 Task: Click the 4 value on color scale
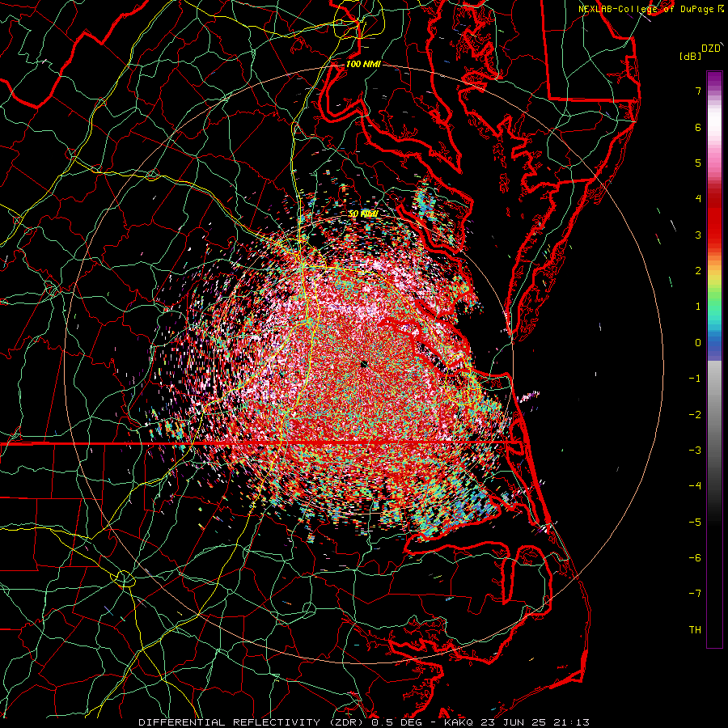tap(698, 199)
